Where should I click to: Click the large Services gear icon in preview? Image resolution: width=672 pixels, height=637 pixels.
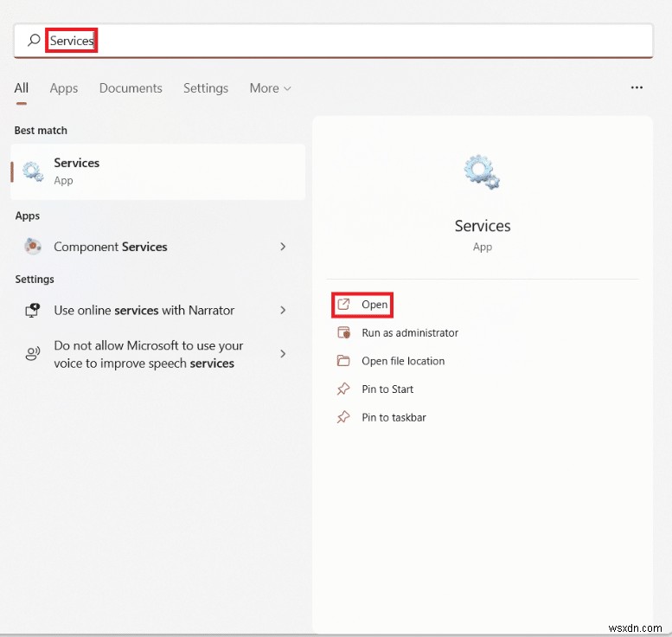[x=482, y=172]
